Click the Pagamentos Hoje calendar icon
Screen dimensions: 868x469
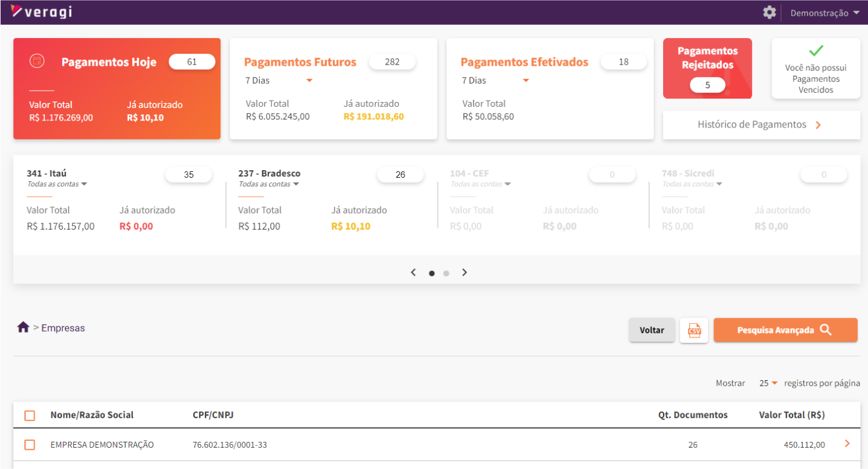pos(37,61)
